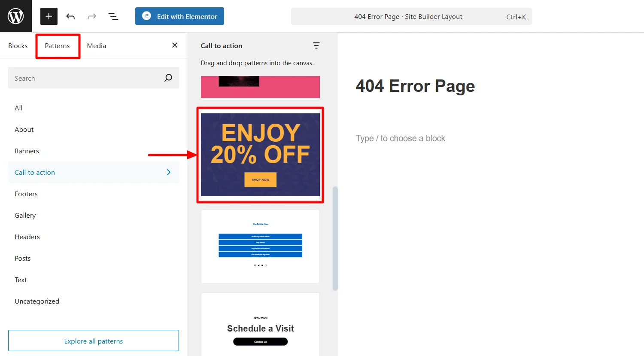
Task: Click the Explore all patterns button
Action: pyautogui.click(x=94, y=341)
